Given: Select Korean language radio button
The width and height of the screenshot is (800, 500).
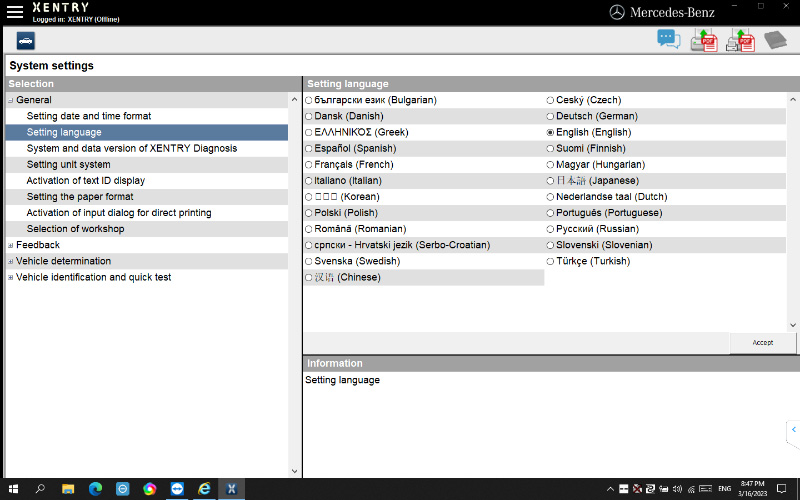Looking at the screenshot, I should click(309, 197).
